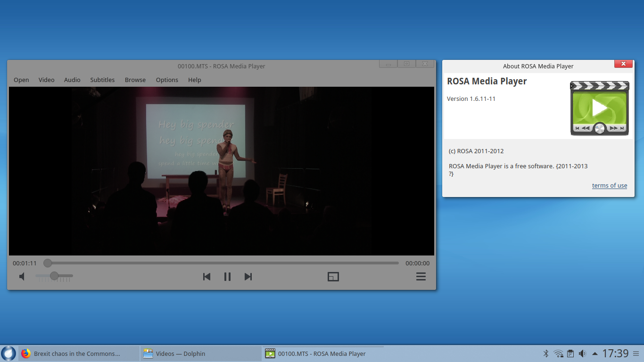Open system volume tray icon
644x362 pixels.
coord(582,354)
